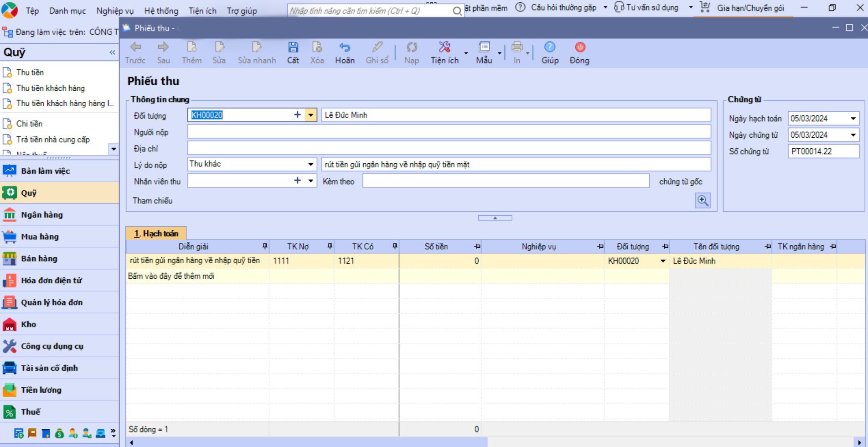The width and height of the screenshot is (868, 447).
Task: Pin the TK Nợ column
Action: (x=330, y=246)
